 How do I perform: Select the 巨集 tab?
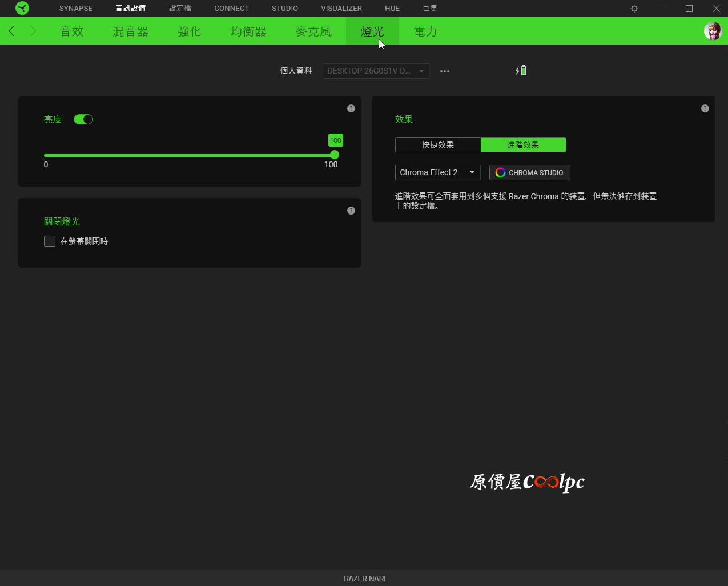[430, 9]
